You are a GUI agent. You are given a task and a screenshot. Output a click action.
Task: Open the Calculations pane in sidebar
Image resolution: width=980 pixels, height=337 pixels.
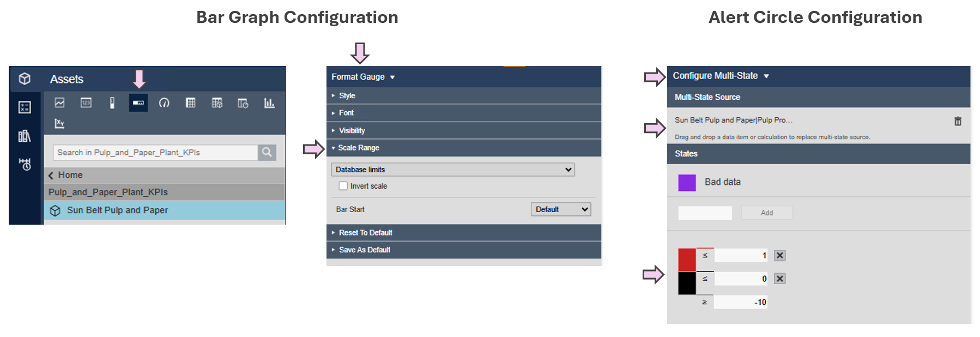click(x=25, y=107)
